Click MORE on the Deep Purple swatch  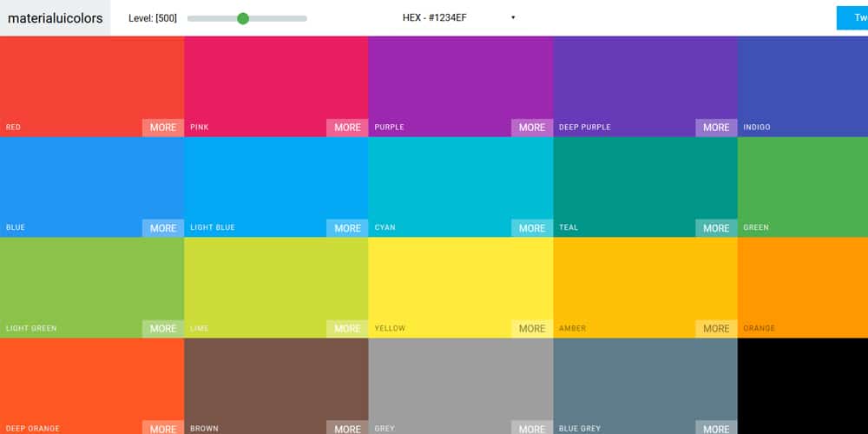tap(716, 128)
